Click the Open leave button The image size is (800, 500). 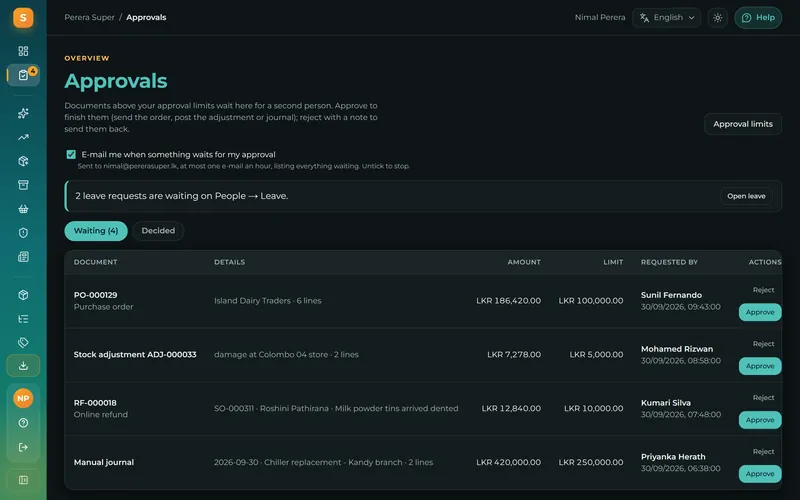(746, 196)
